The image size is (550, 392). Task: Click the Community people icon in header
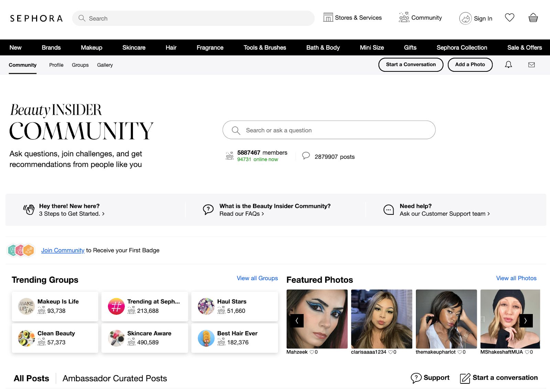tap(404, 17)
